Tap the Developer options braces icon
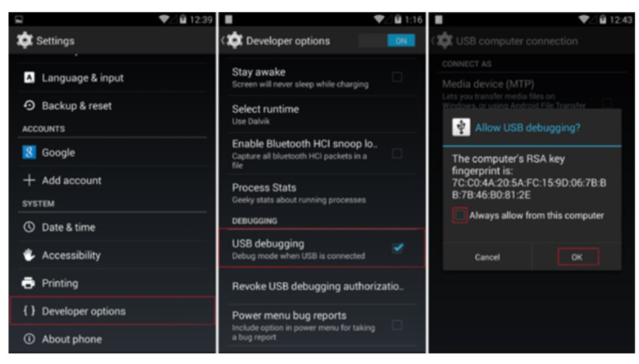Image resolution: width=639 pixels, height=364 pixels. [29, 311]
